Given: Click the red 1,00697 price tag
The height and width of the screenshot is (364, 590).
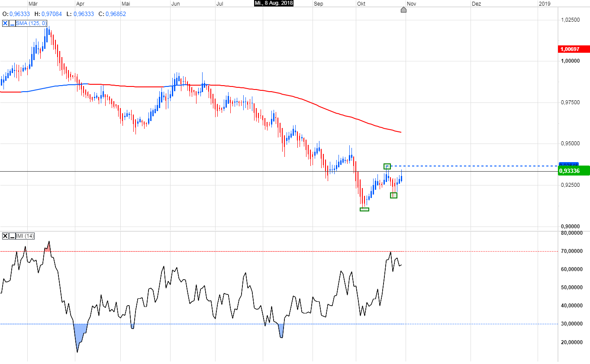Looking at the screenshot, I should coord(574,49).
